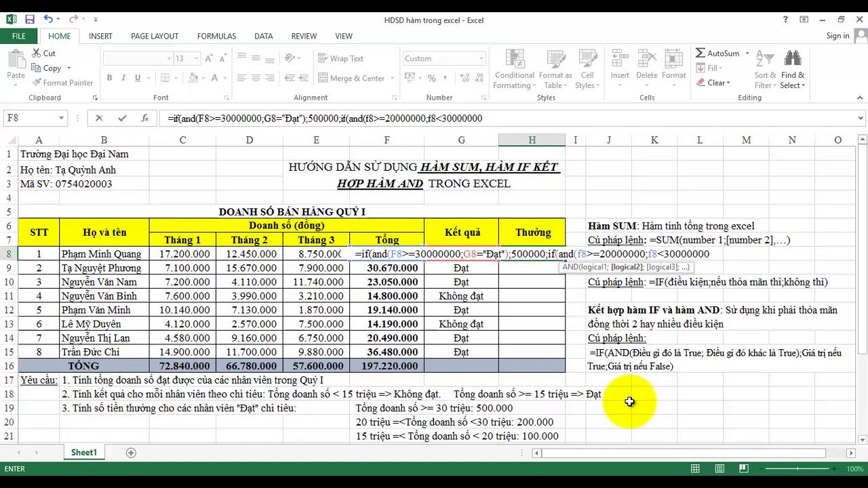Viewport: 868px width, 488px height.
Task: Open the font name dropdown
Action: coord(169,58)
